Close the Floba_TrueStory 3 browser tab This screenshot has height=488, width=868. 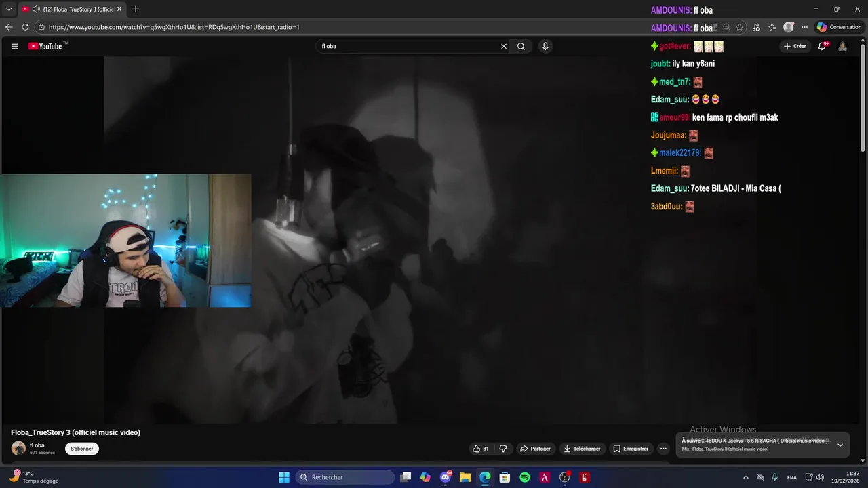(x=119, y=9)
